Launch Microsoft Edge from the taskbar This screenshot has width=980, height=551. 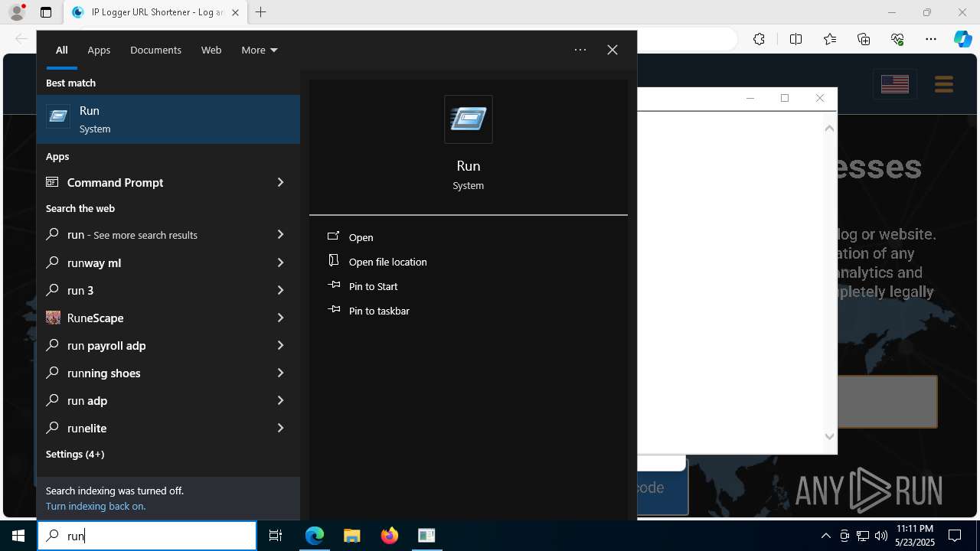click(315, 536)
